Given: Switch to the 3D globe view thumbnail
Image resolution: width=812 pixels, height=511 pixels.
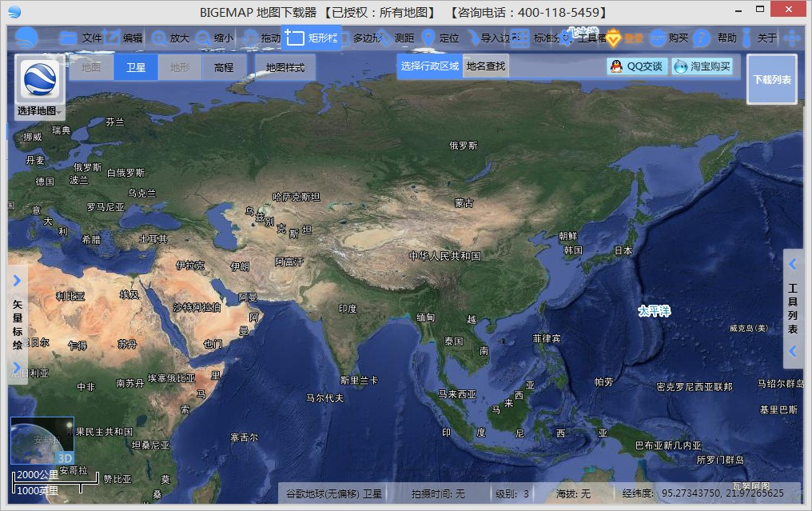Looking at the screenshot, I should coord(42,441).
